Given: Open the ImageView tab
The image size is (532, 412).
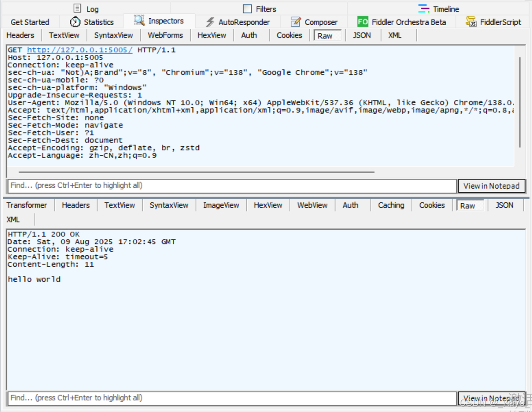Looking at the screenshot, I should [221, 205].
